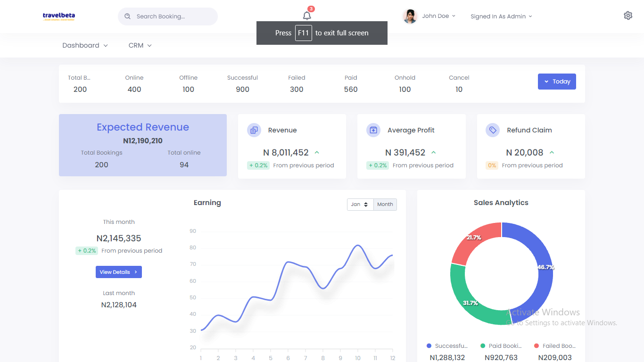The width and height of the screenshot is (644, 362).
Task: Toggle Successful series in chart legend
Action: pos(447,346)
